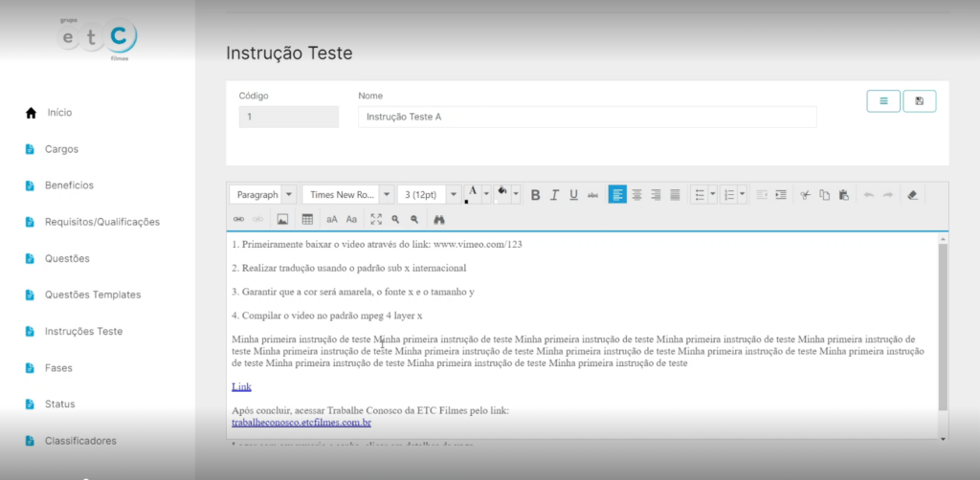Click the editor scrollbar up arrow
This screenshot has width=980, height=480.
[x=943, y=238]
